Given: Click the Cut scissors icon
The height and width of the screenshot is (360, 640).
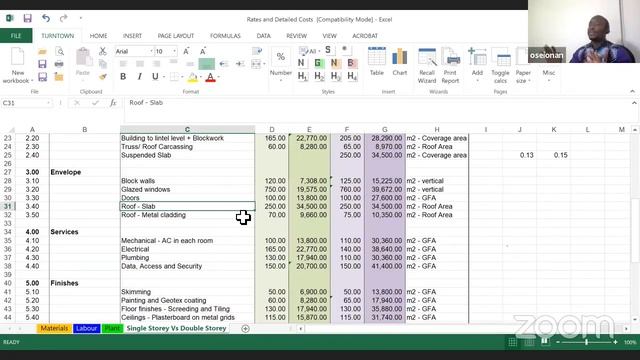Looking at the screenshot, I should pyautogui.click(x=102, y=51).
